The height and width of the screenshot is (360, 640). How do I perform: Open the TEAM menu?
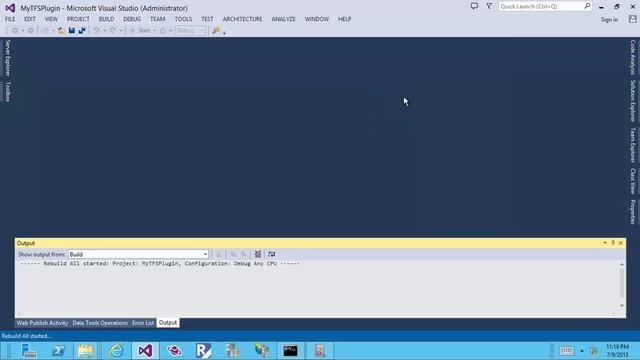pyautogui.click(x=158, y=19)
